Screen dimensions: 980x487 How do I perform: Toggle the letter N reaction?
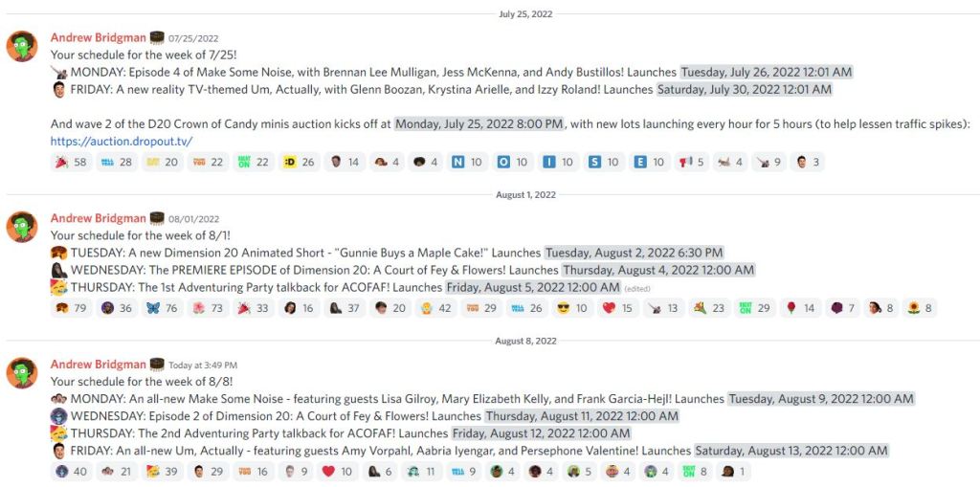pyautogui.click(x=468, y=163)
